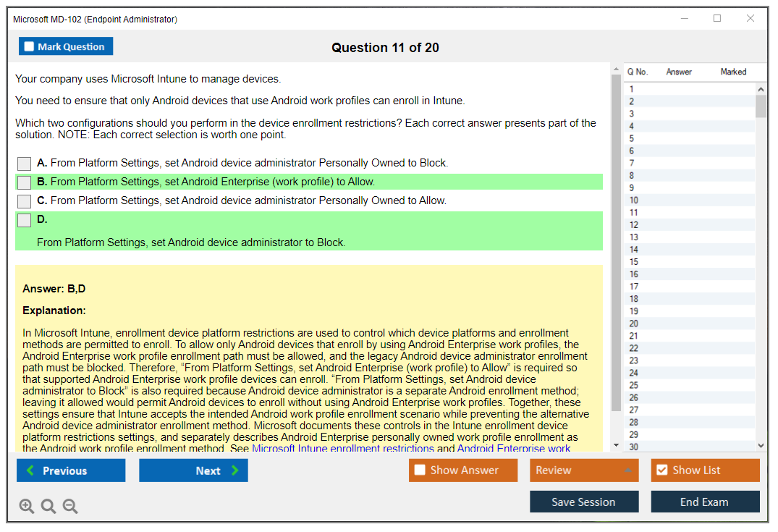Image resolution: width=778 pixels, height=532 pixels.
Task: Select question 28 in the list
Action: click(690, 422)
